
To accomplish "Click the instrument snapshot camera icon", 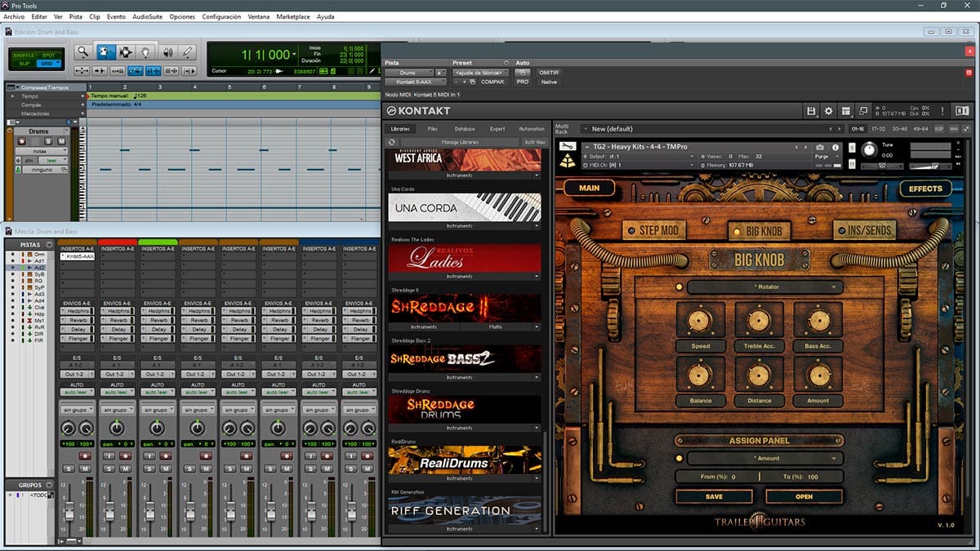I will click(x=819, y=147).
